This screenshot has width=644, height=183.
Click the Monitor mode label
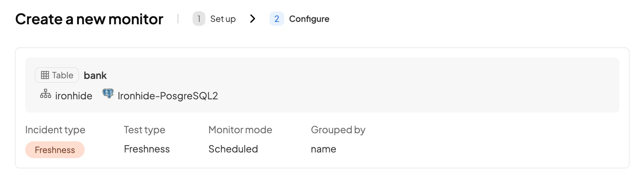(x=240, y=130)
